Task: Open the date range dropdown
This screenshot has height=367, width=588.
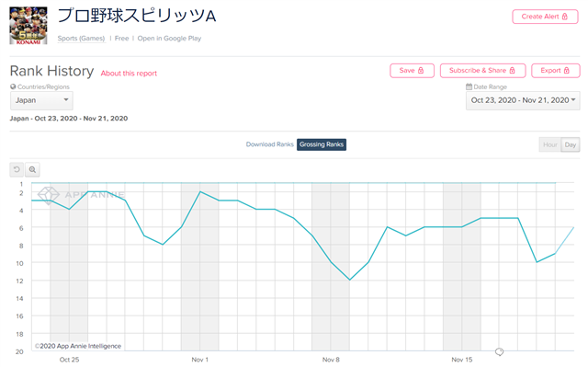Action: pos(523,100)
